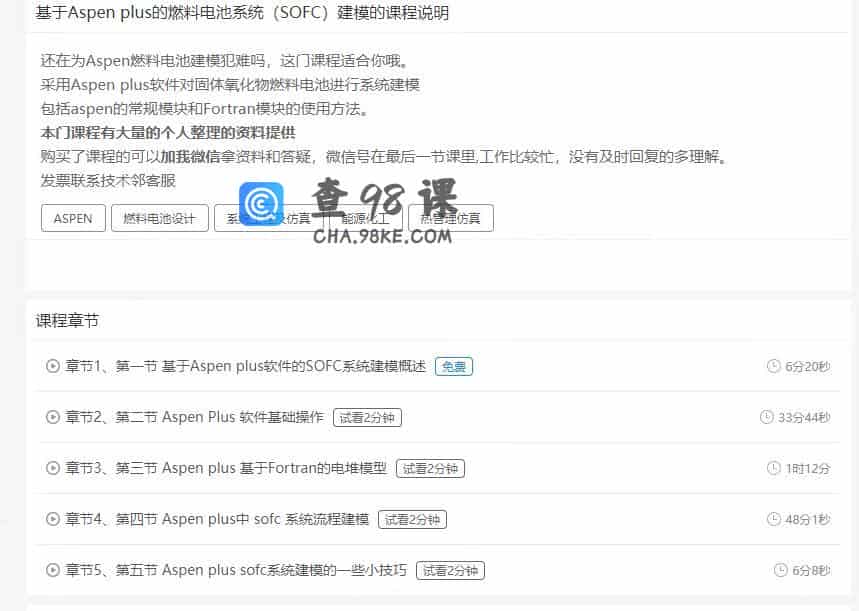Click the clock icon next to 33分44秒

766,417
